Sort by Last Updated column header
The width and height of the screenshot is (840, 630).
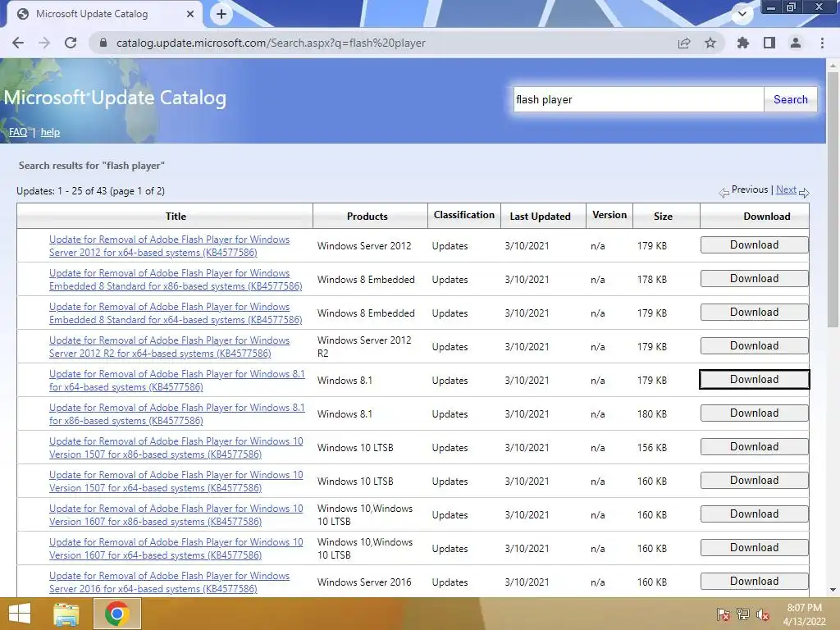click(540, 217)
